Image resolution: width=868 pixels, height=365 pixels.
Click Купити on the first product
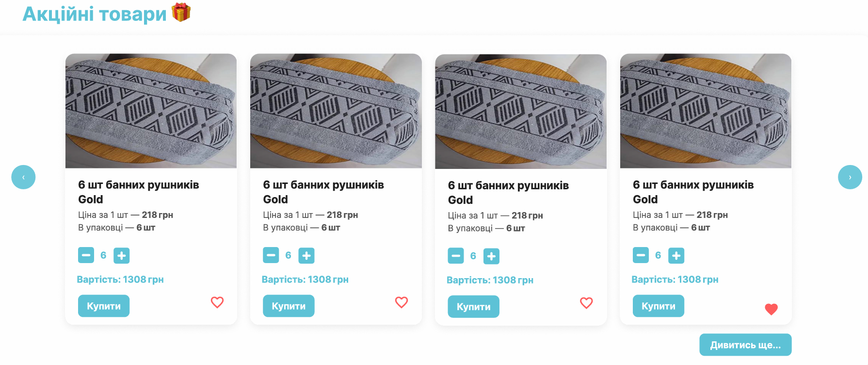(x=104, y=306)
